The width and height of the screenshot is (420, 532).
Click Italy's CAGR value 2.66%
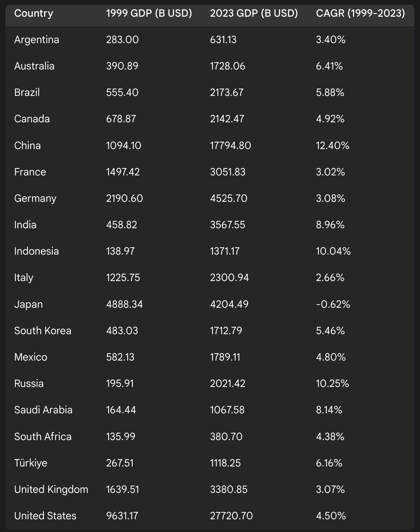pos(330,278)
